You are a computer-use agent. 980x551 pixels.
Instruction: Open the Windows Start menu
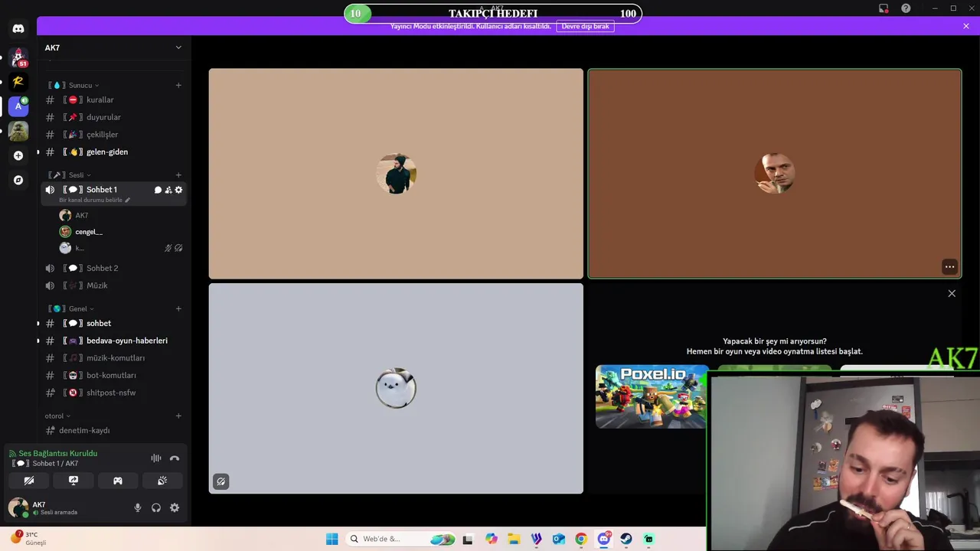[x=332, y=539]
